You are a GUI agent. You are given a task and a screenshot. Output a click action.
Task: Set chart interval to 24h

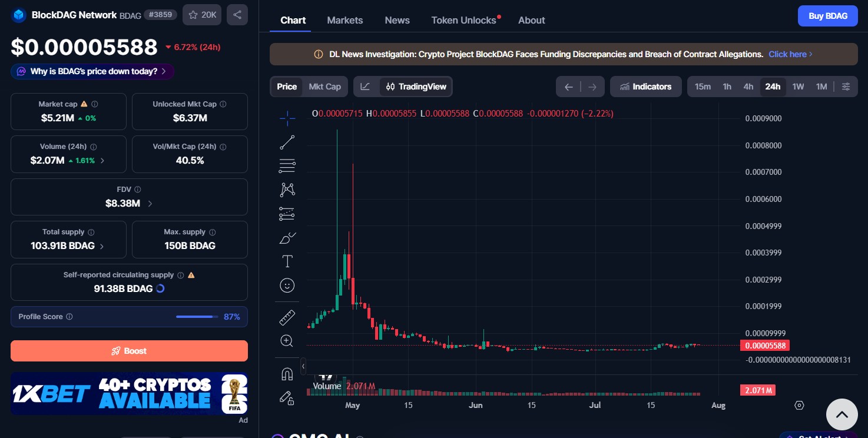pos(773,87)
